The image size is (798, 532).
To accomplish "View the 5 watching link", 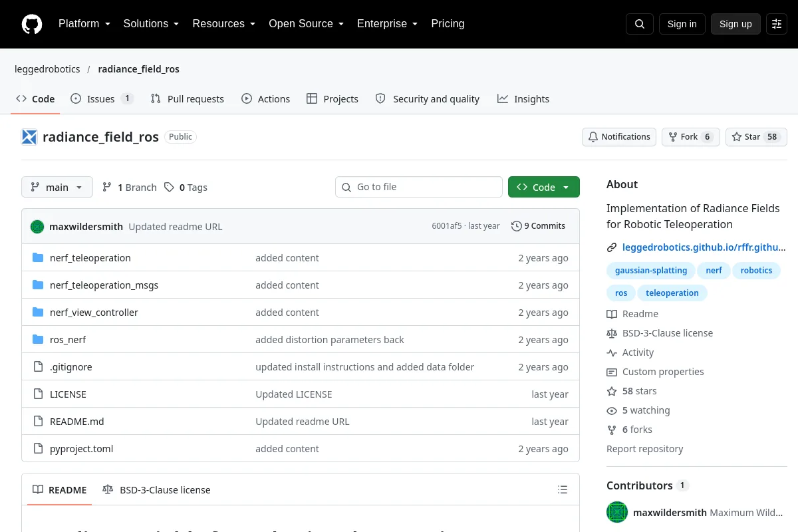I will point(638,410).
